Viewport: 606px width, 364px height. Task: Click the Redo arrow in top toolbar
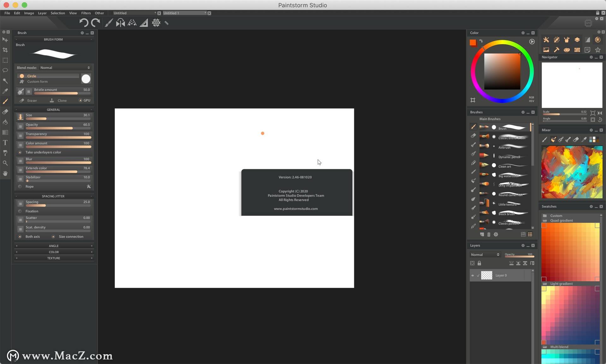click(x=95, y=23)
